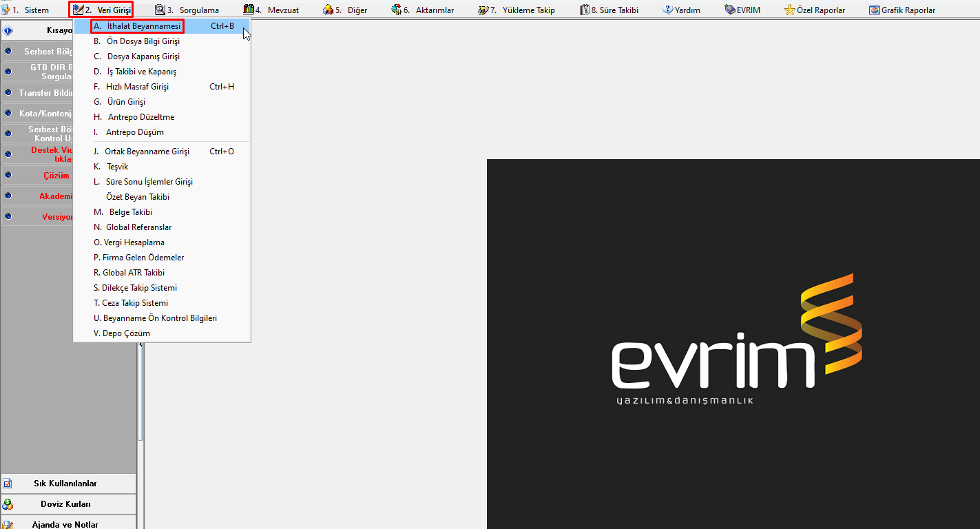
Task: Open T. Ceza Takip Sistemi
Action: pos(162,303)
